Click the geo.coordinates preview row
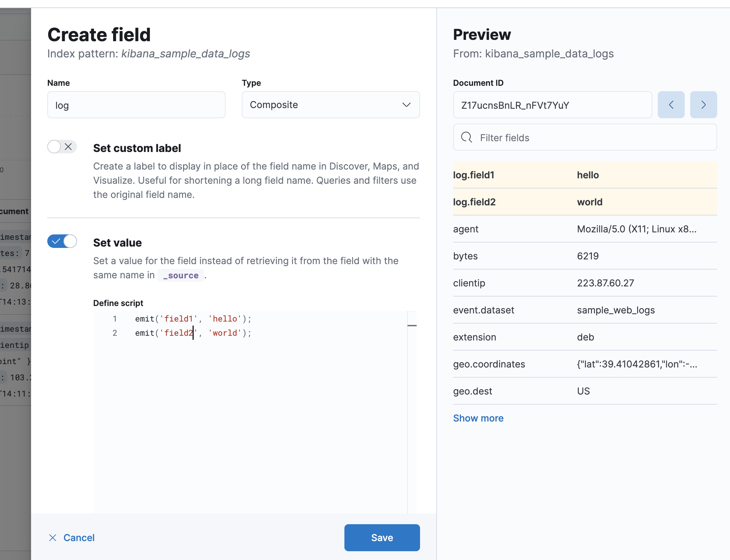The width and height of the screenshot is (730, 560). click(584, 364)
